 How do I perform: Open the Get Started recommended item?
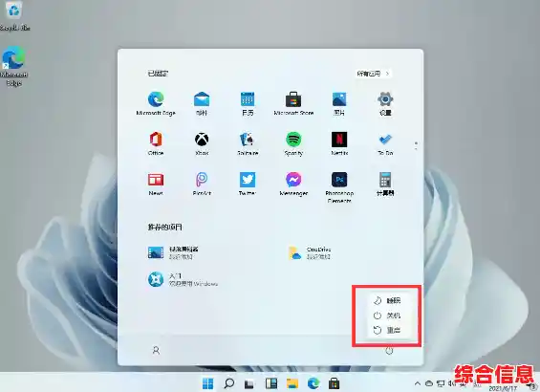tap(183, 279)
